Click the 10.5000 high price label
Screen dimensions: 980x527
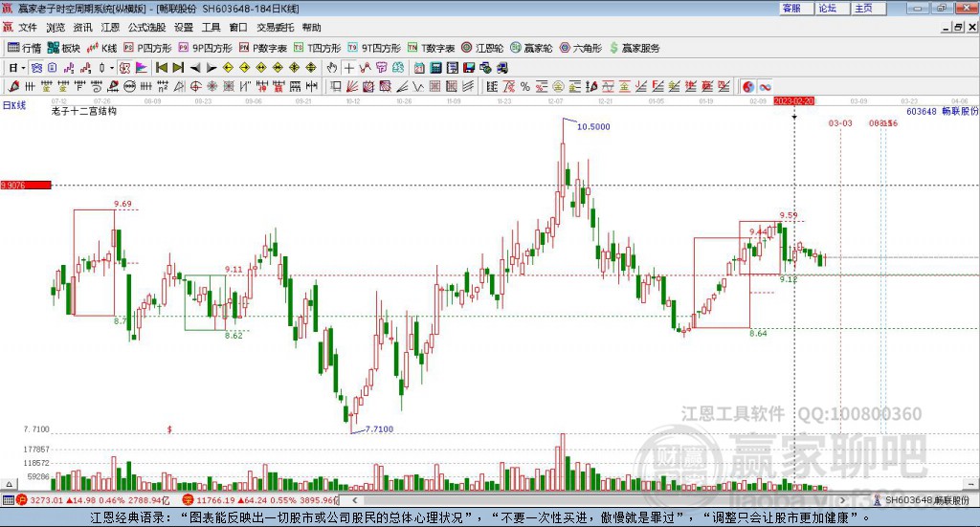[x=593, y=127]
